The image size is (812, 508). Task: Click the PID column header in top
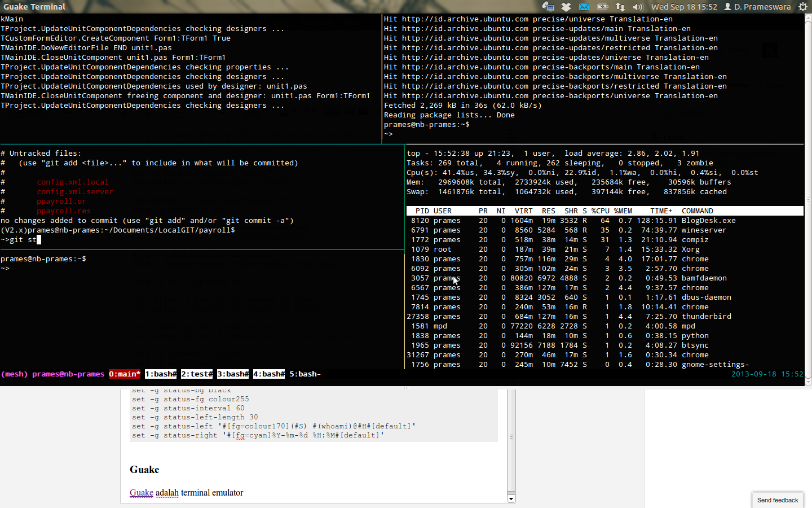point(422,211)
